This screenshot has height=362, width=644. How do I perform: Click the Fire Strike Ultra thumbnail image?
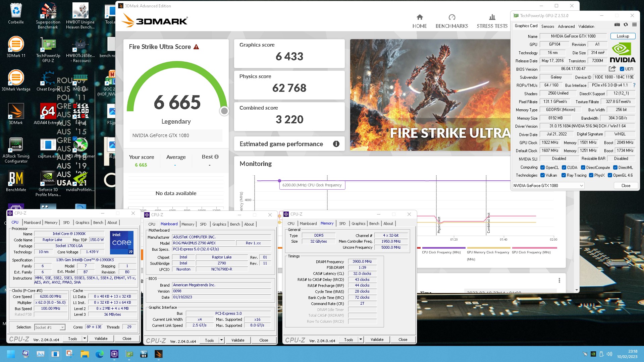pyautogui.click(x=430, y=95)
